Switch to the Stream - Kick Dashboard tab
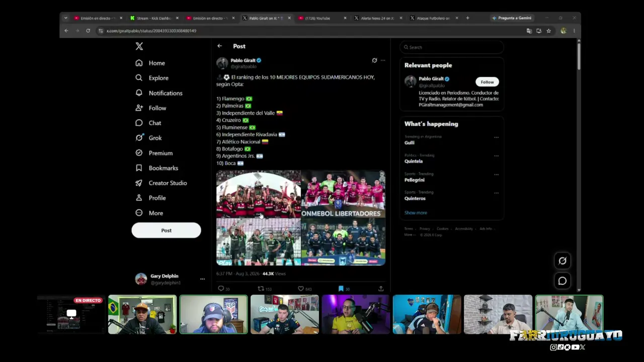Viewport: 644px width, 362px height. click(154, 18)
